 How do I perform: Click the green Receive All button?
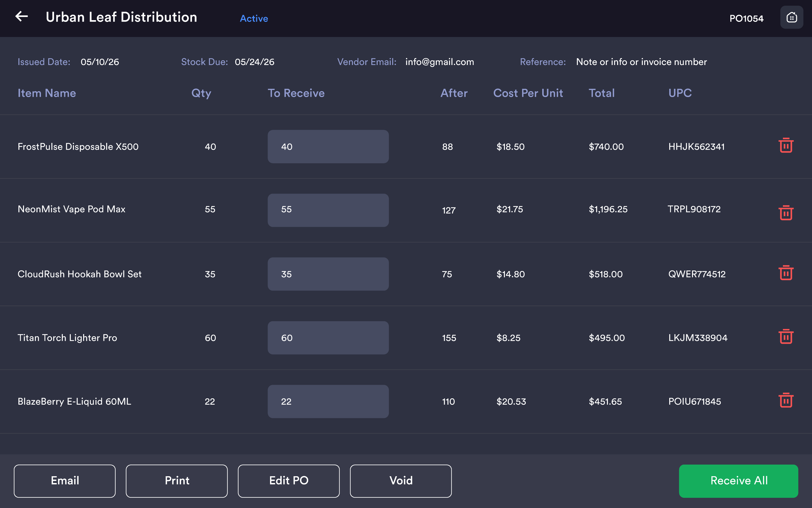click(x=739, y=481)
